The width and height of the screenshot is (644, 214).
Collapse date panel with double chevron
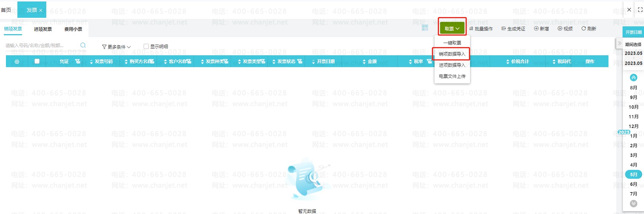(620, 43)
